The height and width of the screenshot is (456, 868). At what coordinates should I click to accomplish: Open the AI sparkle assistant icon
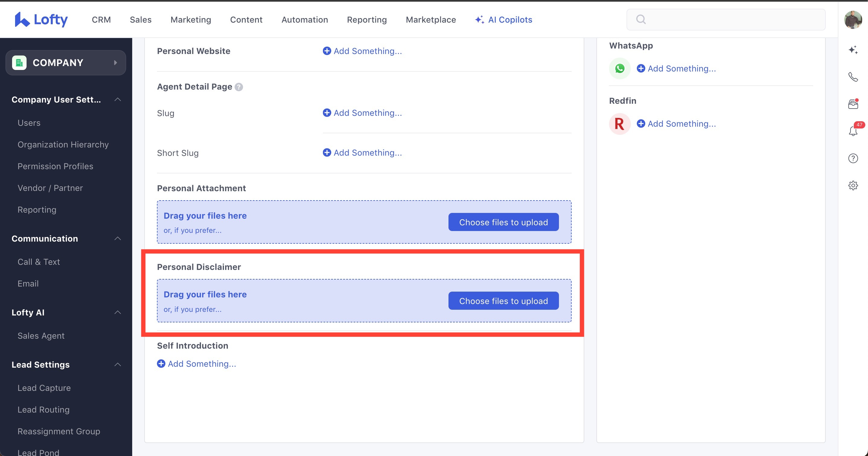tap(853, 50)
